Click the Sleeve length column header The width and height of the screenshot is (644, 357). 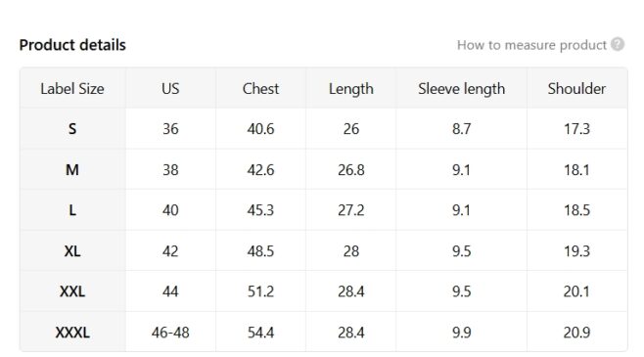pos(462,89)
